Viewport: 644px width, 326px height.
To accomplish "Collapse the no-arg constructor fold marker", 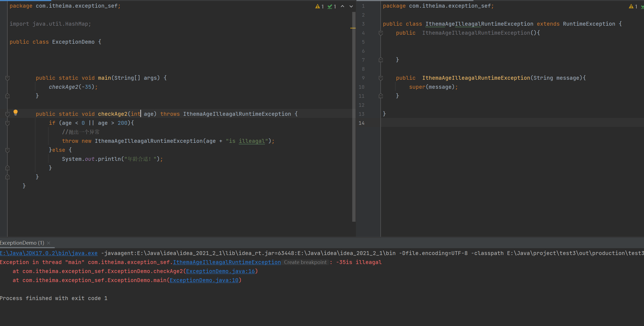I will click(381, 33).
